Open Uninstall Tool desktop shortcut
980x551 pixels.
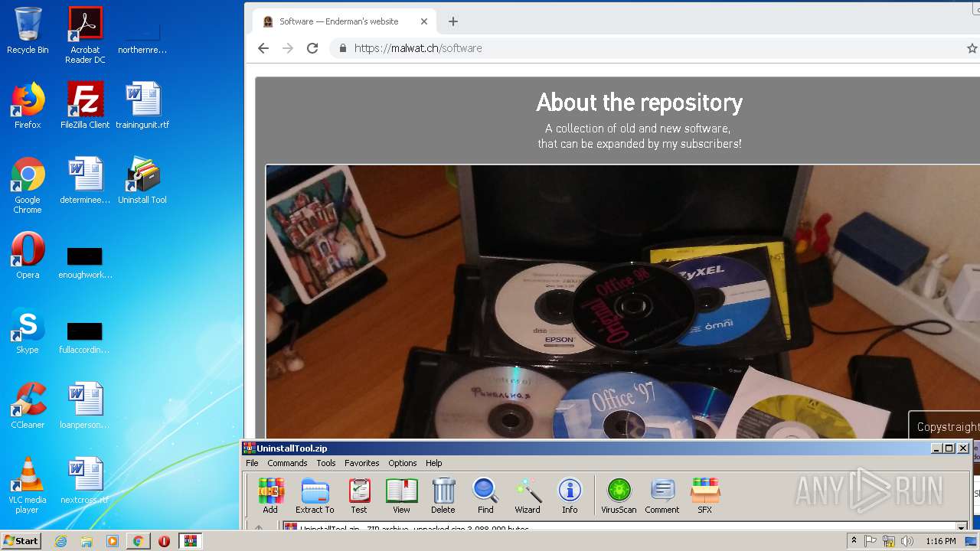pyautogui.click(x=142, y=181)
